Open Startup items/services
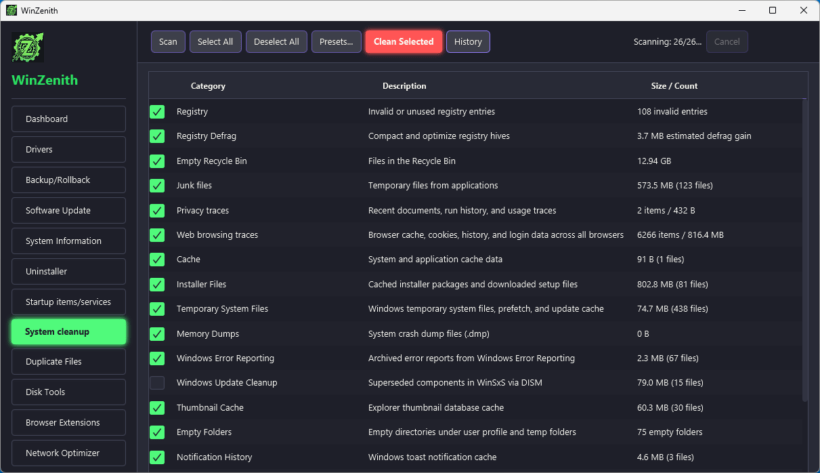Screen dimensions: 820x473 point(69,302)
